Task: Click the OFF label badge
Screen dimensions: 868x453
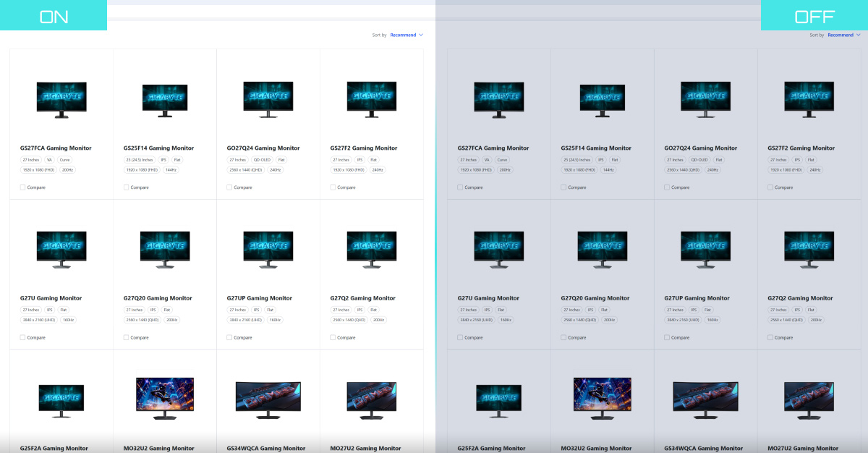Action: (x=814, y=16)
